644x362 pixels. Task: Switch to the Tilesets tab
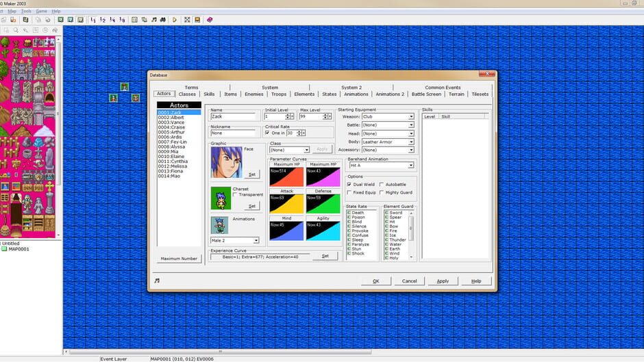480,94
